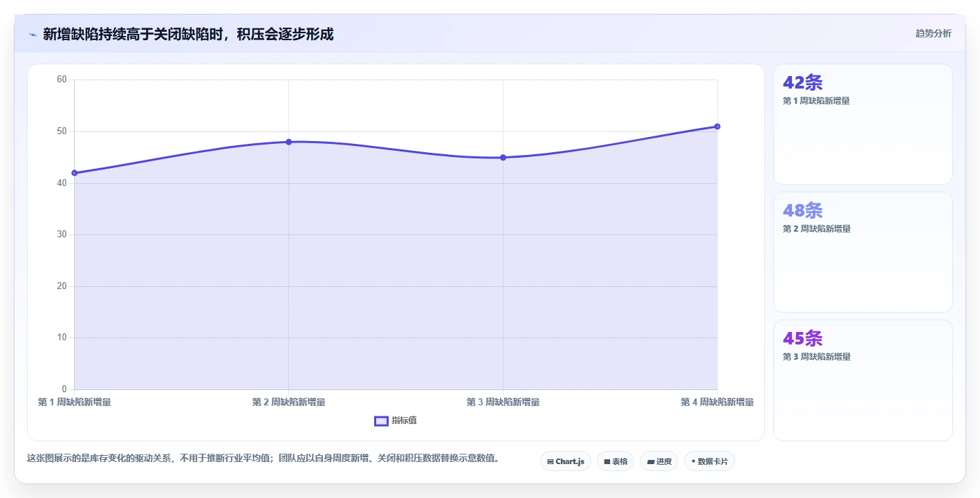Viewport: 980px width, 498px height.
Task: Click card caption 第 1 周缺陷新增量
Action: coord(816,101)
